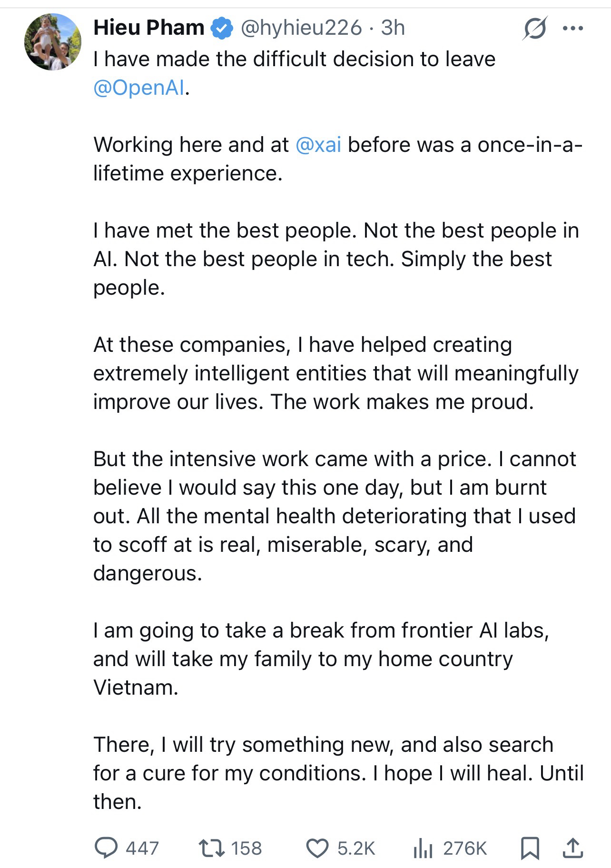The height and width of the screenshot is (868, 611).
Task: Open the view analytics bar-chart icon
Action: point(422,848)
